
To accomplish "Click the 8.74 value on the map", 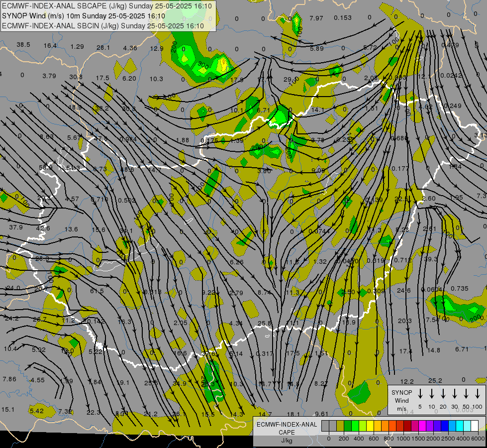I will [x=264, y=293].
